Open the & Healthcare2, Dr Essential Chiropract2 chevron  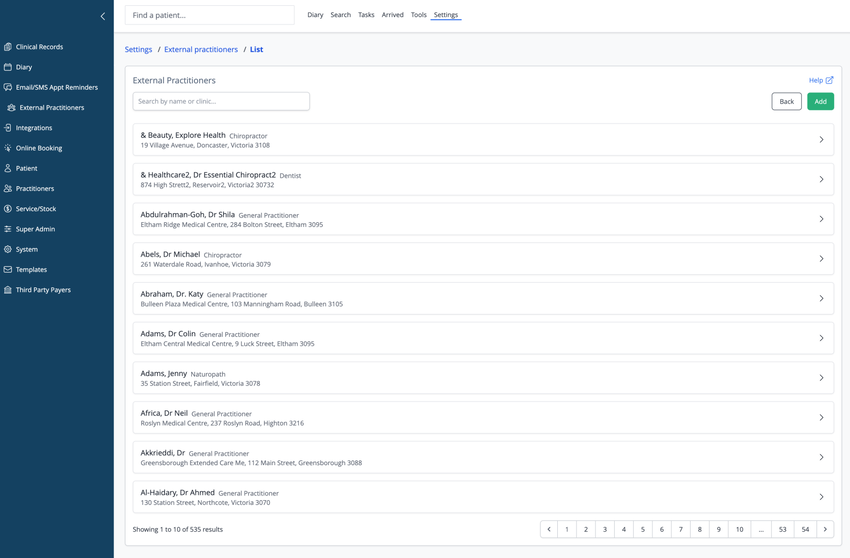click(x=821, y=179)
